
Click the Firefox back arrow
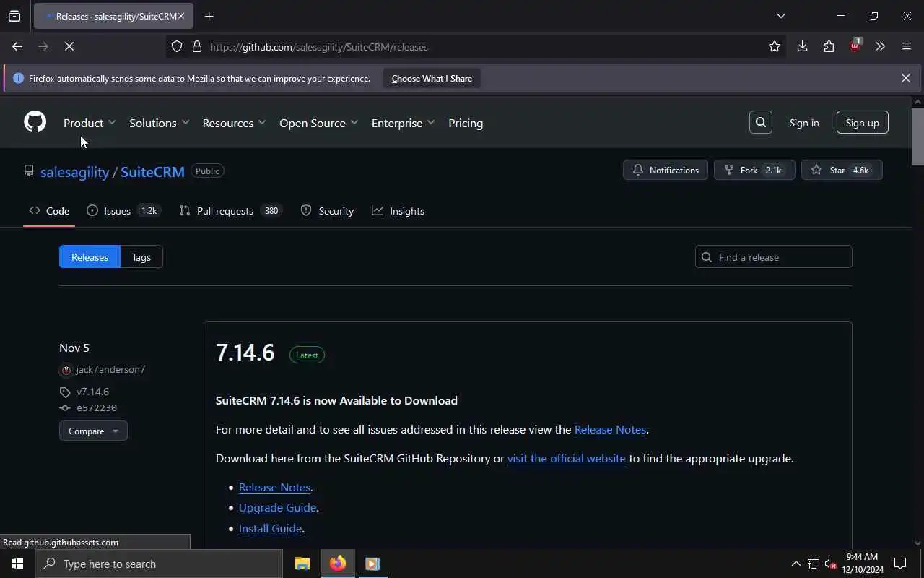tap(17, 47)
